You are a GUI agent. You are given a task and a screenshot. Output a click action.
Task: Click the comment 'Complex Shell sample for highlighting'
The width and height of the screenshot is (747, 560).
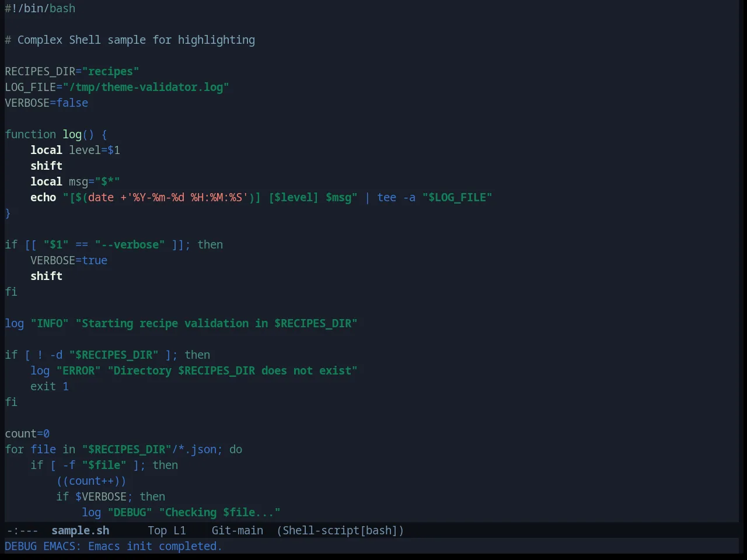pos(136,40)
